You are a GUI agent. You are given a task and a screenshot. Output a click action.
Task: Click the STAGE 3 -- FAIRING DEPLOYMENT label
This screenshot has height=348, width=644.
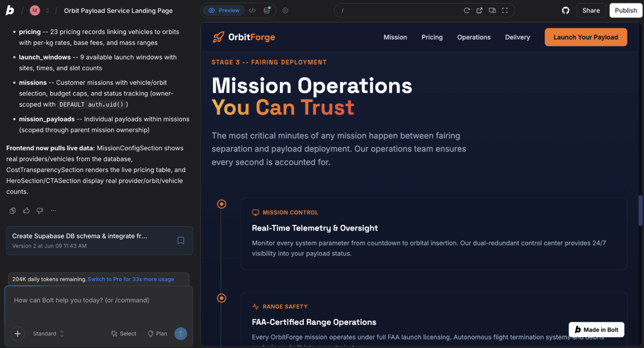coord(269,62)
